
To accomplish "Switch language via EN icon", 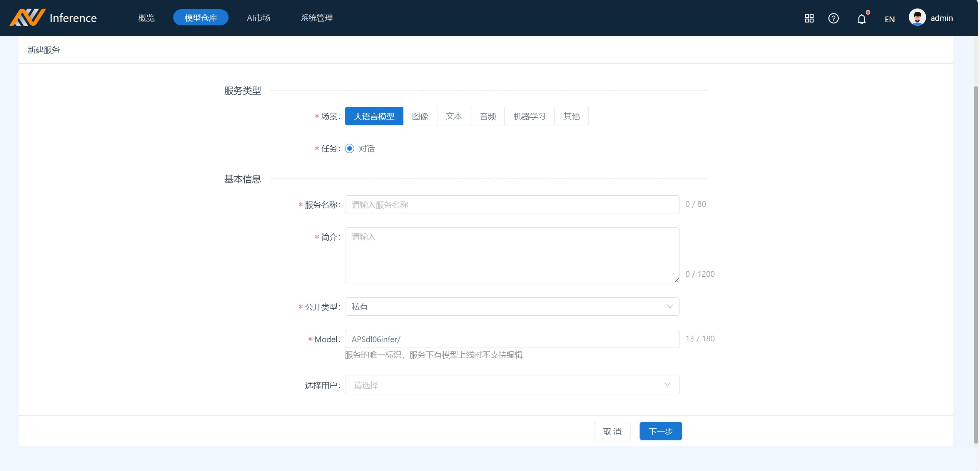I will click(x=889, y=19).
